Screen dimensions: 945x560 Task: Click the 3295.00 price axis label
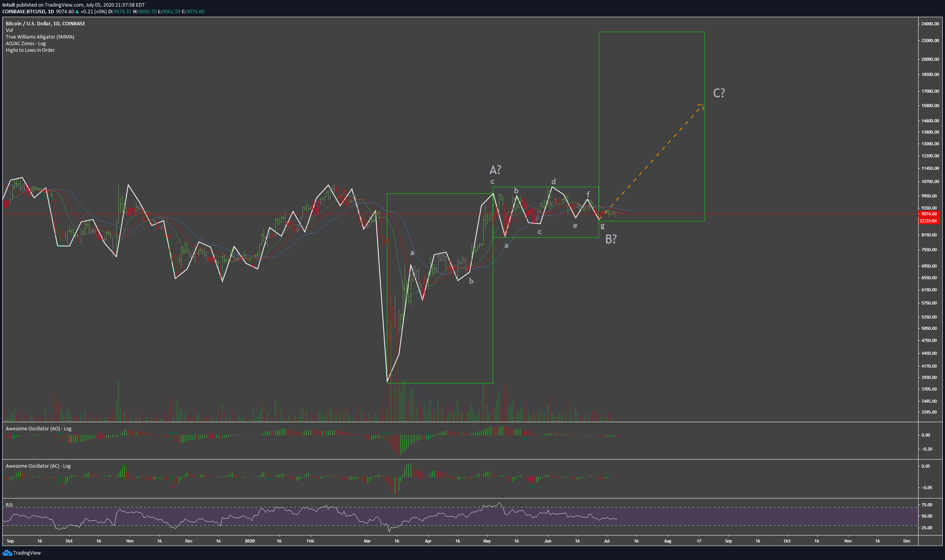click(x=929, y=412)
